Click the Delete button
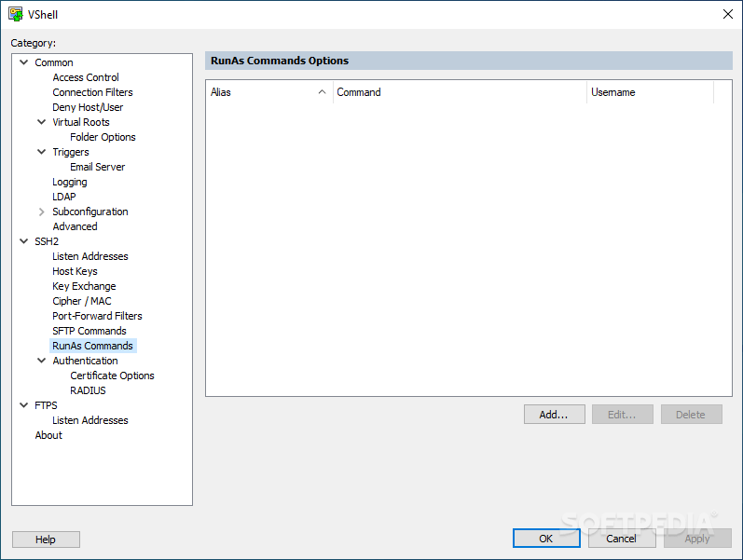The image size is (743, 560). (x=692, y=415)
